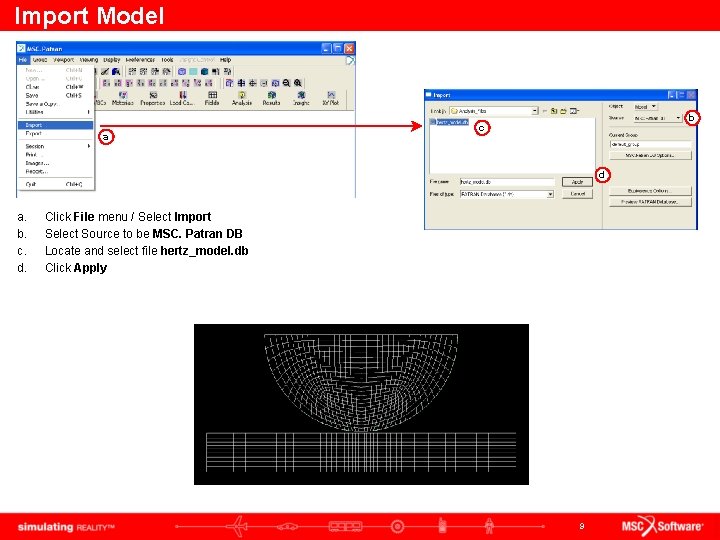Image resolution: width=720 pixels, height=540 pixels.
Task: Expand the Session submenu
Action: point(55,146)
